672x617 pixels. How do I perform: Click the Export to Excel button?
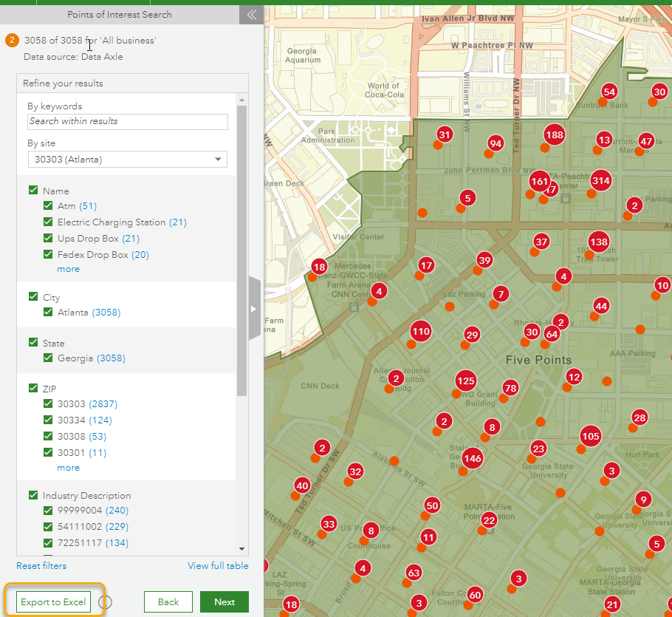pos(52,601)
